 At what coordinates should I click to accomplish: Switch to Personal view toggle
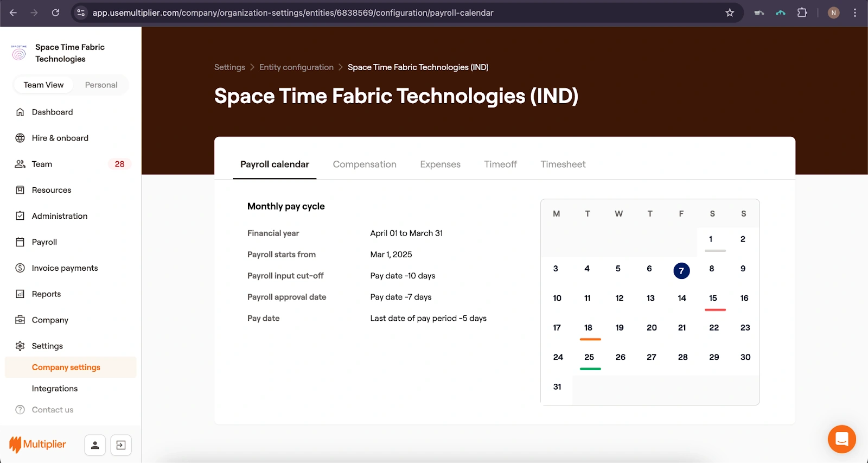(x=101, y=85)
